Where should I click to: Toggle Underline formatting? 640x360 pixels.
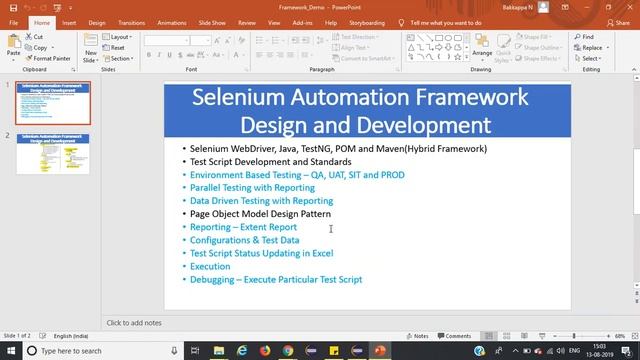point(169,55)
